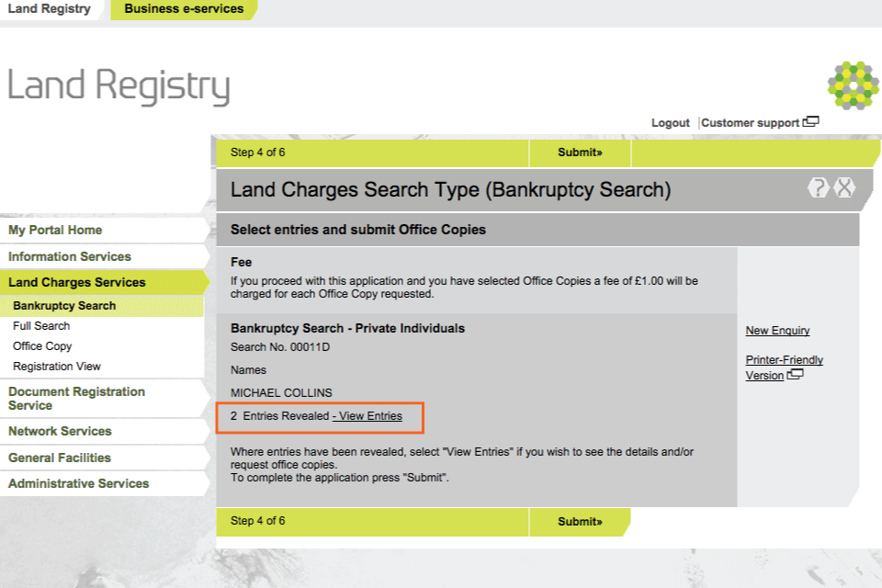Click the top Submit button
882x588 pixels.
[580, 153]
